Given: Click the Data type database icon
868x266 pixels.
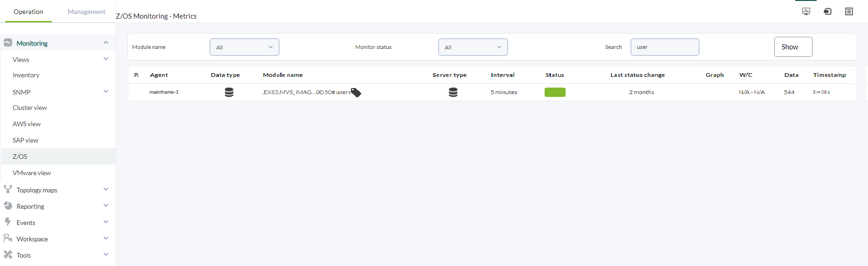Looking at the screenshot, I should tap(229, 92).
